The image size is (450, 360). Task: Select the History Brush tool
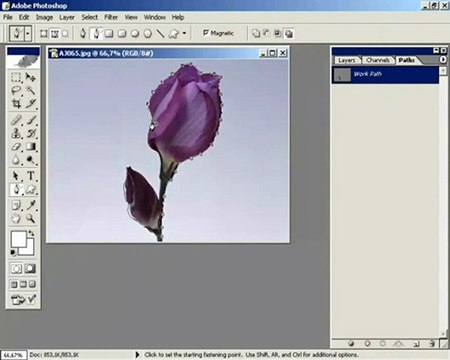point(31,133)
